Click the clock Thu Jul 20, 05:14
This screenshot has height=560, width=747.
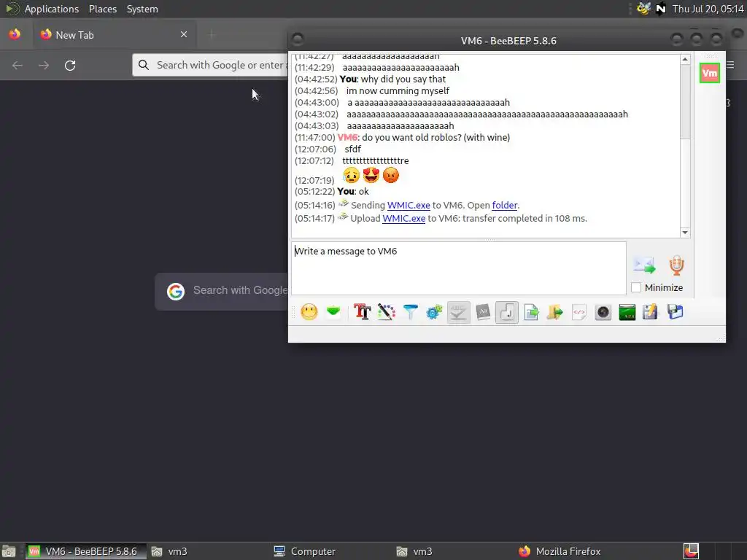(708, 9)
